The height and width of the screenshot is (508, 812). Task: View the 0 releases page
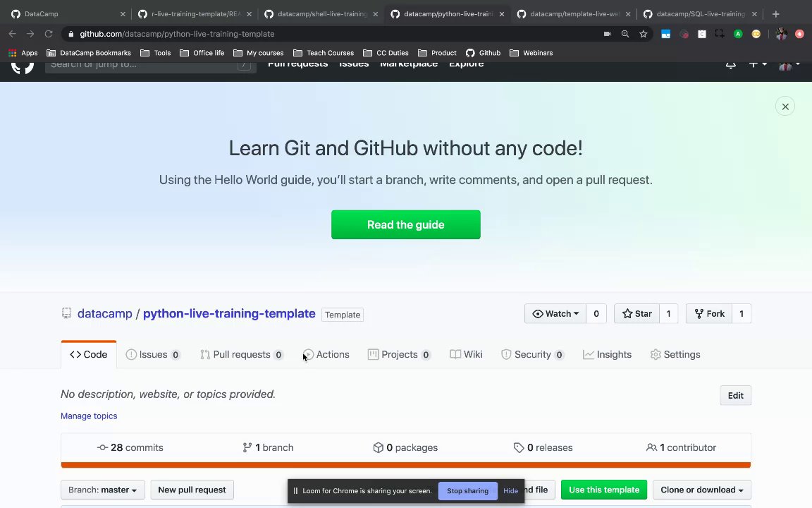543,447
